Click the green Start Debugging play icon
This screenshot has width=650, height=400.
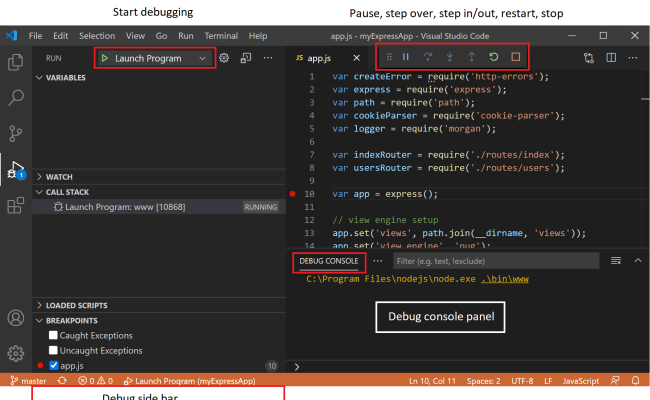(x=105, y=58)
